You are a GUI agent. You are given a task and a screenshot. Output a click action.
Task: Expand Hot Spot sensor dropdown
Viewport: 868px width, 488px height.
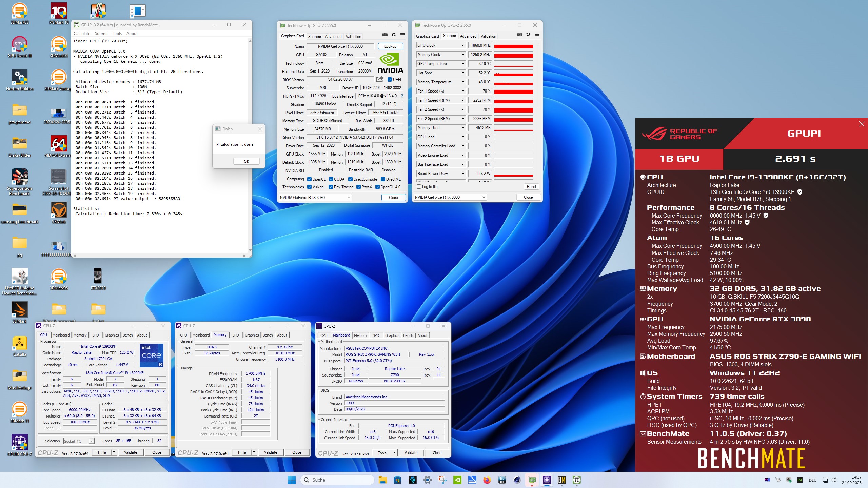click(x=462, y=73)
